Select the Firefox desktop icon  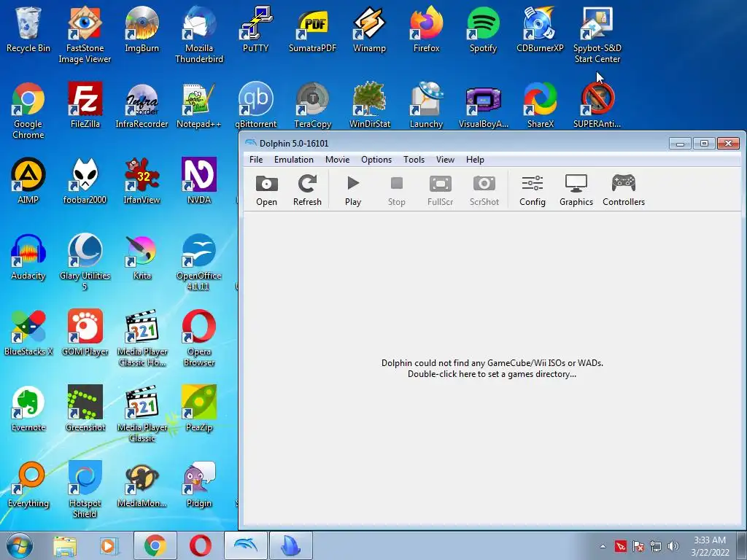(426, 30)
